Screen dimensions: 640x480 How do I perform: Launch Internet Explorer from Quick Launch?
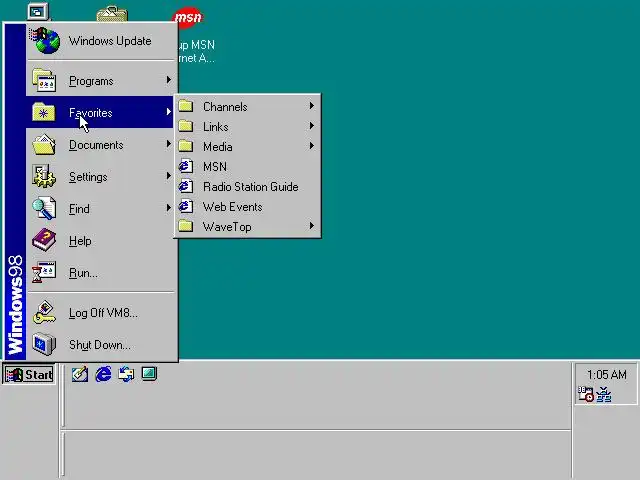coord(103,374)
